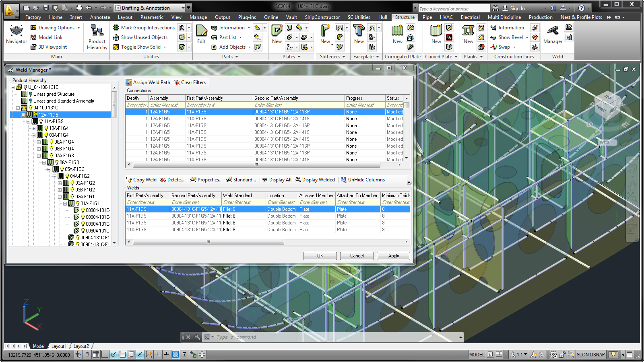Viewport: 644px width, 362px height.
Task: Click Show Unused Objects in Utilities
Action: pyautogui.click(x=140, y=37)
